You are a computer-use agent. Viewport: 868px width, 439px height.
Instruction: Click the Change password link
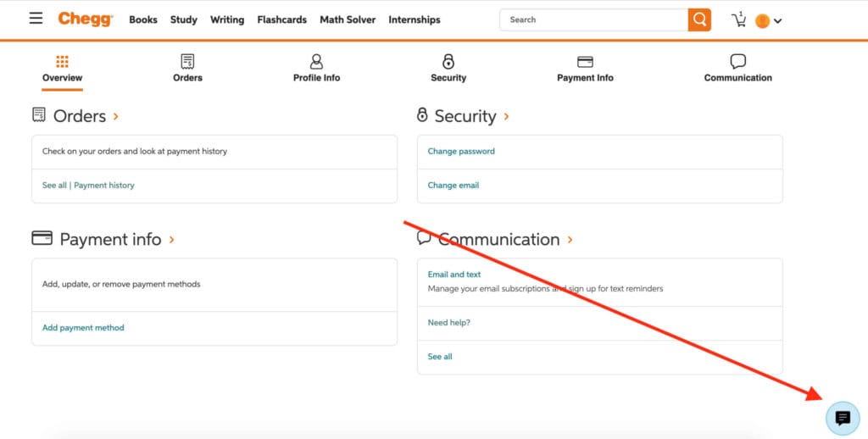pos(461,151)
